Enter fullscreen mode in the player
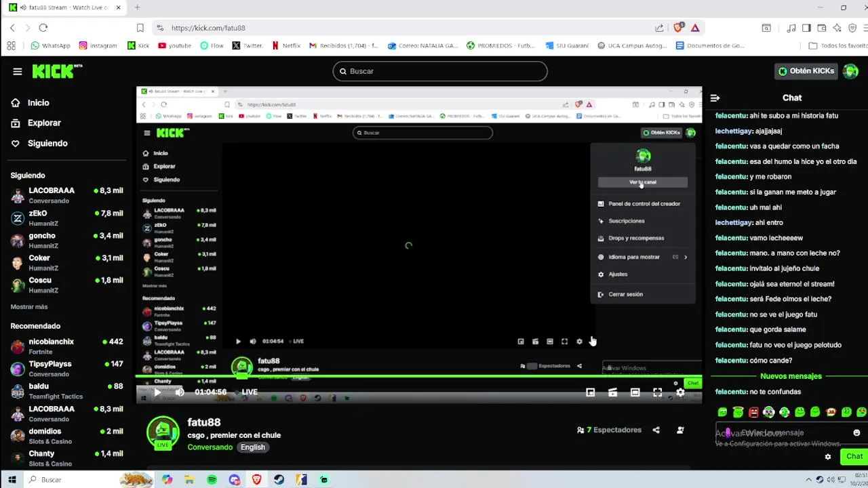This screenshot has width=868, height=488. click(x=658, y=392)
